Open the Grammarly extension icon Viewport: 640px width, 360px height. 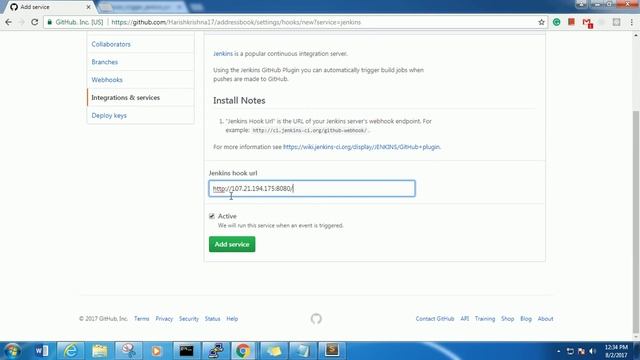pyautogui.click(x=556, y=22)
